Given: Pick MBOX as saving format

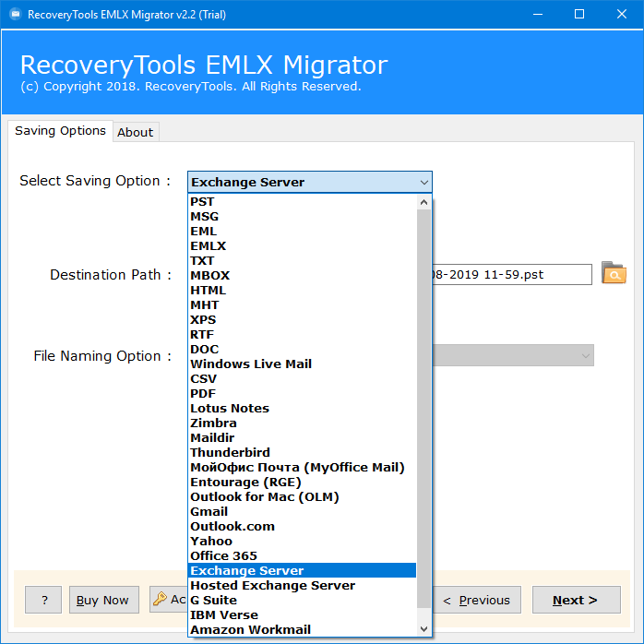Looking at the screenshot, I should tap(302, 276).
